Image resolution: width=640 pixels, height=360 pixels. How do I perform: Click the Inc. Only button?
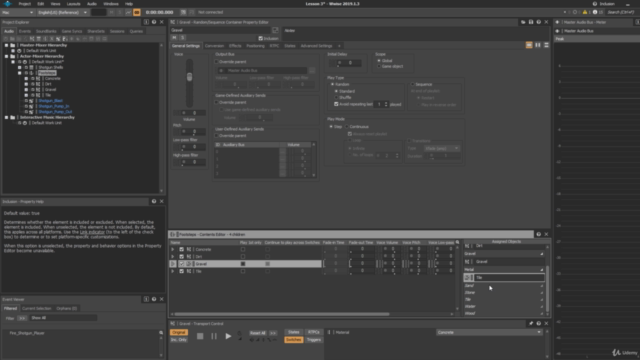tap(179, 340)
